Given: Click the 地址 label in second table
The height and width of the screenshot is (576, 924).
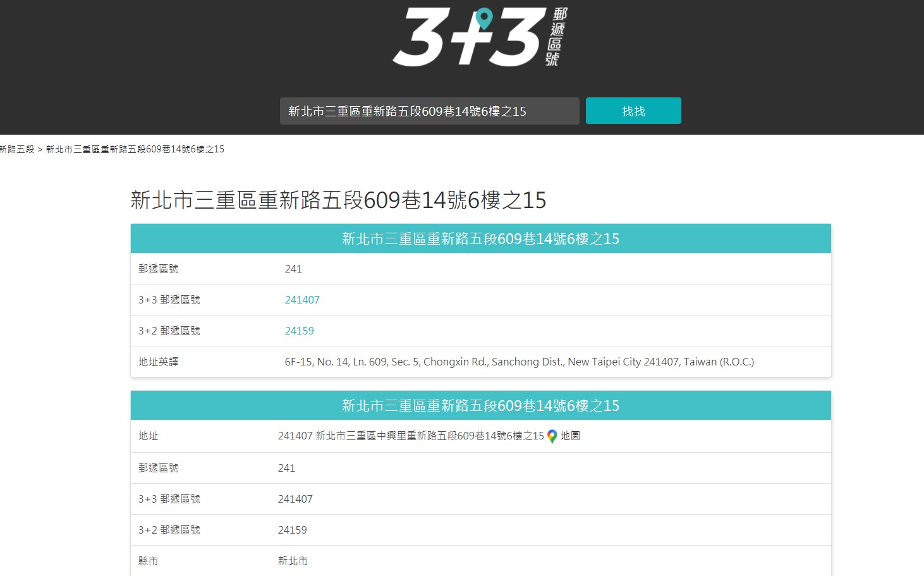Looking at the screenshot, I should [x=149, y=436].
